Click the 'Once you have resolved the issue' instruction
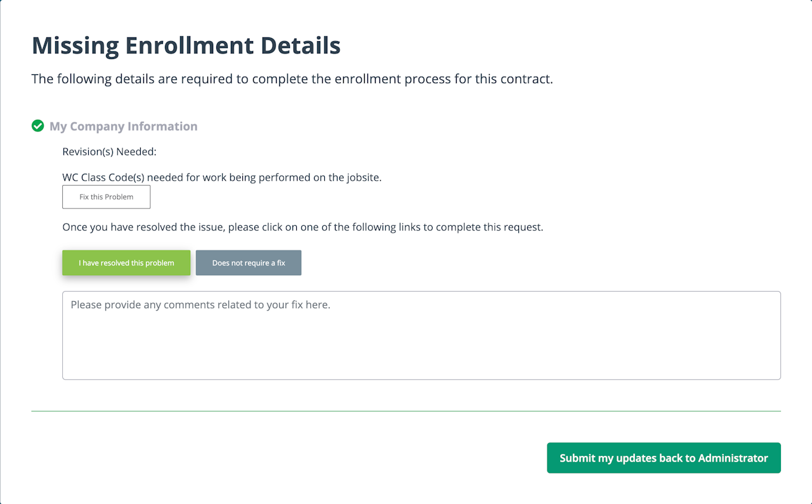Image resolution: width=812 pixels, height=504 pixels. coord(303,227)
